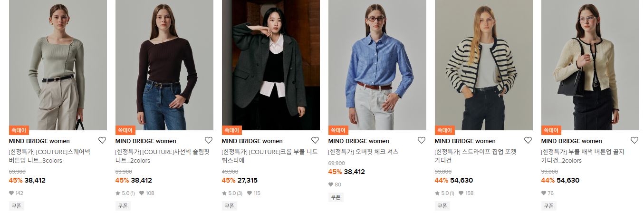View the striped zip-up cardigan photo

pos(484,65)
